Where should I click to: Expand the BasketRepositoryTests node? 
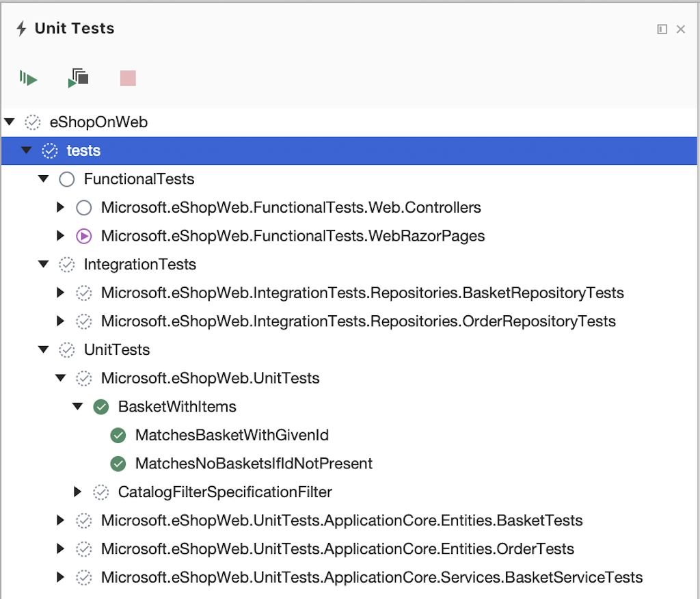[61, 293]
